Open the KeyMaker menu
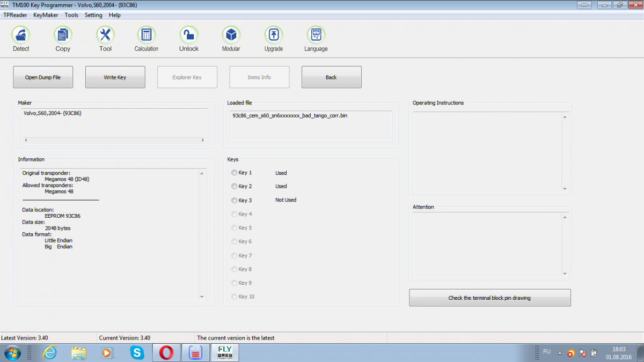Screen dimensions: 644x362 (x=46, y=15)
